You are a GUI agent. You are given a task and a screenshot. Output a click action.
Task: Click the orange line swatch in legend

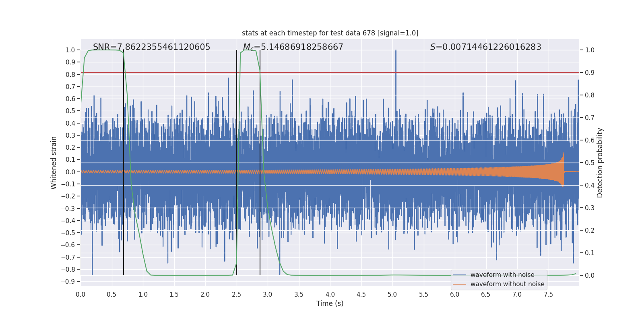pyautogui.click(x=459, y=284)
